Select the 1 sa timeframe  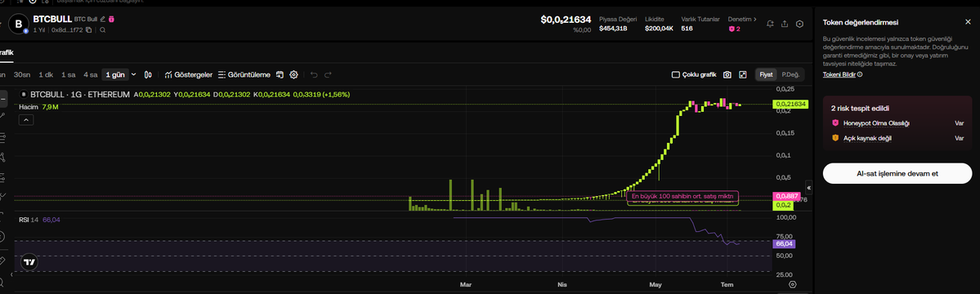tap(68, 75)
